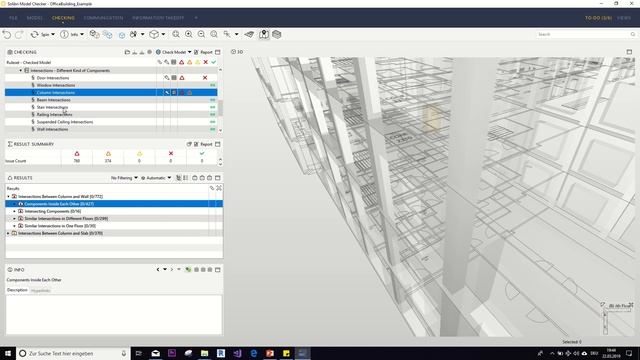The height and width of the screenshot is (360, 640).
Task: Select the Spin navigation tool icon
Action: pos(34,35)
